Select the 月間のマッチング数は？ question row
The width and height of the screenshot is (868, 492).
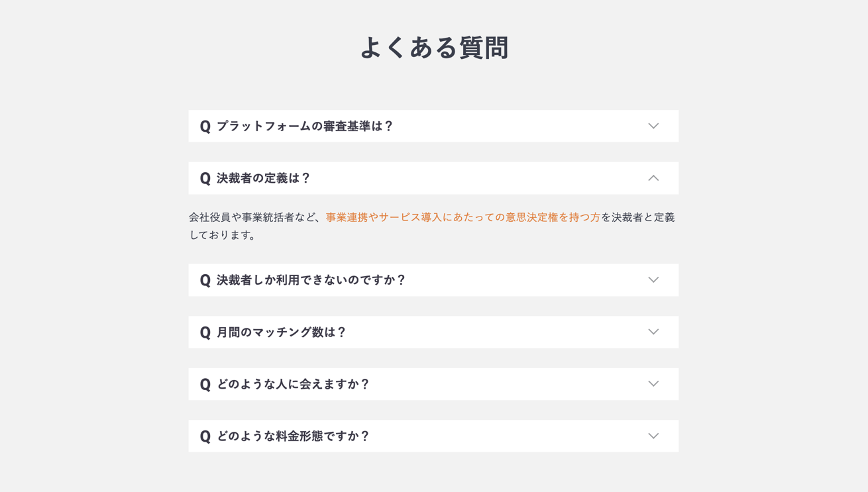(x=433, y=332)
